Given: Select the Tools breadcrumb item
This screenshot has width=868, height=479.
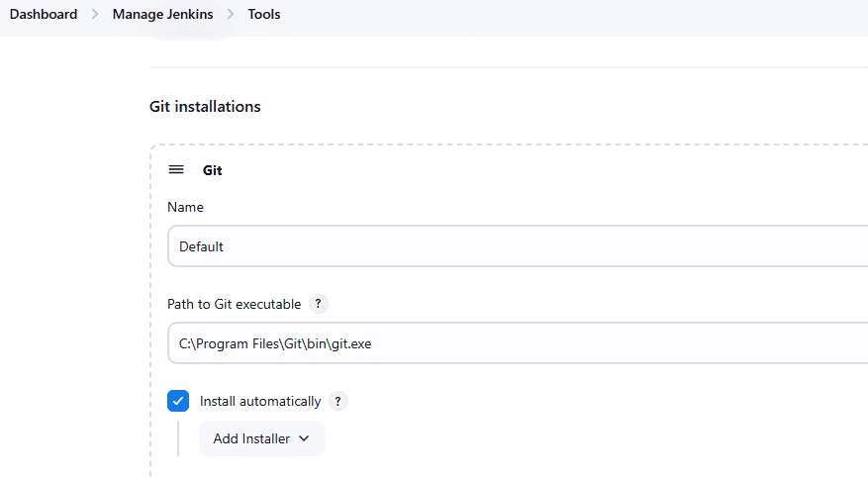Looking at the screenshot, I should pyautogui.click(x=264, y=15).
